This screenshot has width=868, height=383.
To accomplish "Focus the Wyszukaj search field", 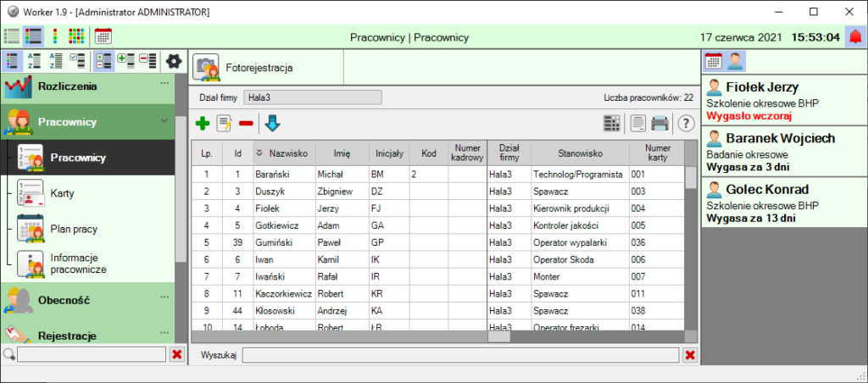I will coord(460,355).
